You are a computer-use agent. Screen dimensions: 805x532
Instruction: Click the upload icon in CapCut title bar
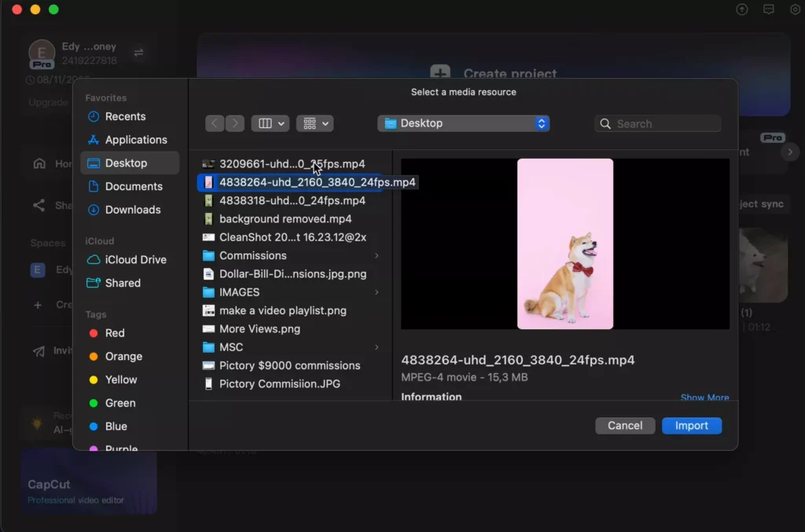click(x=742, y=9)
